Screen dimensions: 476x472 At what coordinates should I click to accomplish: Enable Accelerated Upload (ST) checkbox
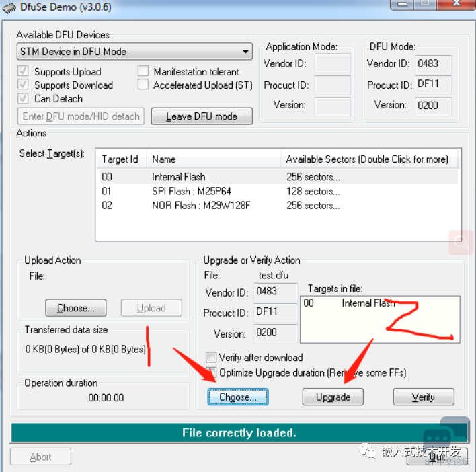point(143,85)
